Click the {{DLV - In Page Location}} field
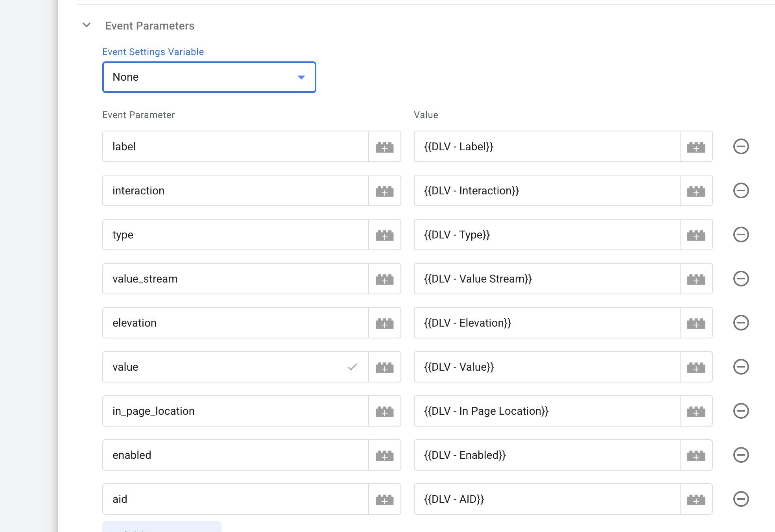The width and height of the screenshot is (775, 532). [x=547, y=411]
